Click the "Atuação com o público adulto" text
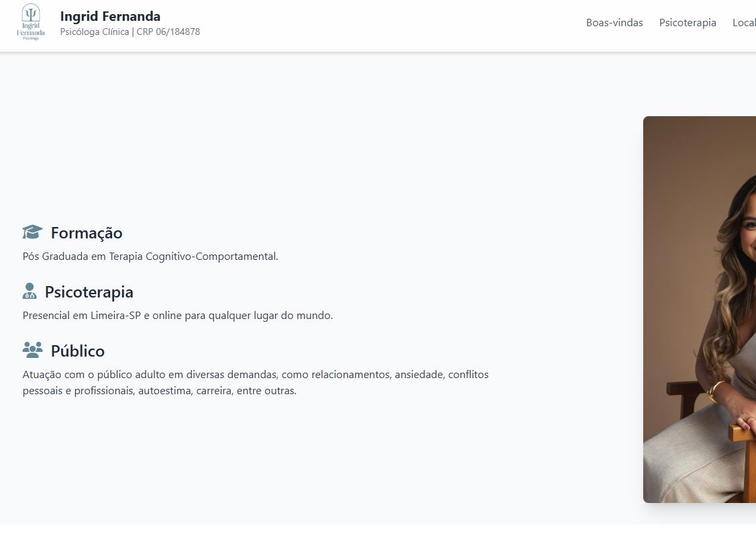The height and width of the screenshot is (548, 756). pyautogui.click(x=94, y=375)
